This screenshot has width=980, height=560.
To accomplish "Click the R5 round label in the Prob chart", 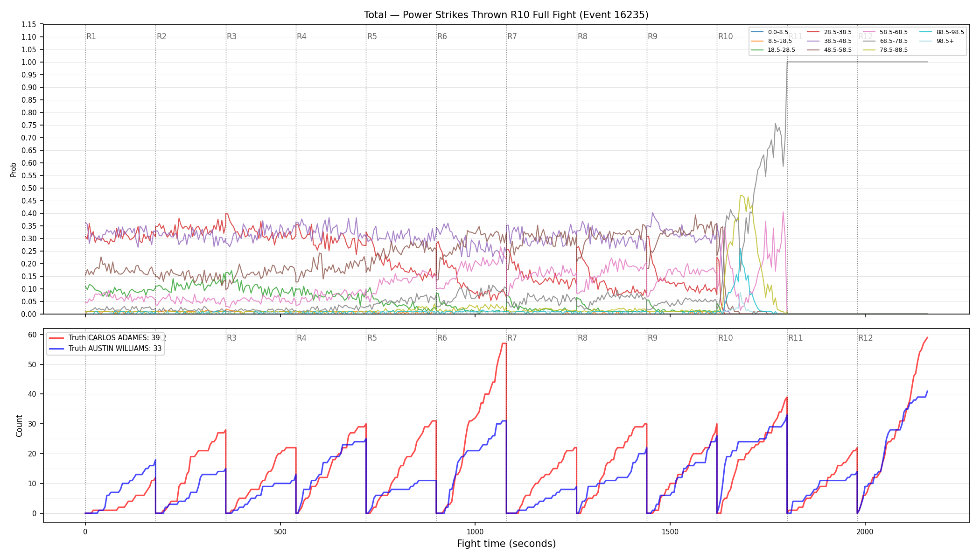I will coord(372,36).
